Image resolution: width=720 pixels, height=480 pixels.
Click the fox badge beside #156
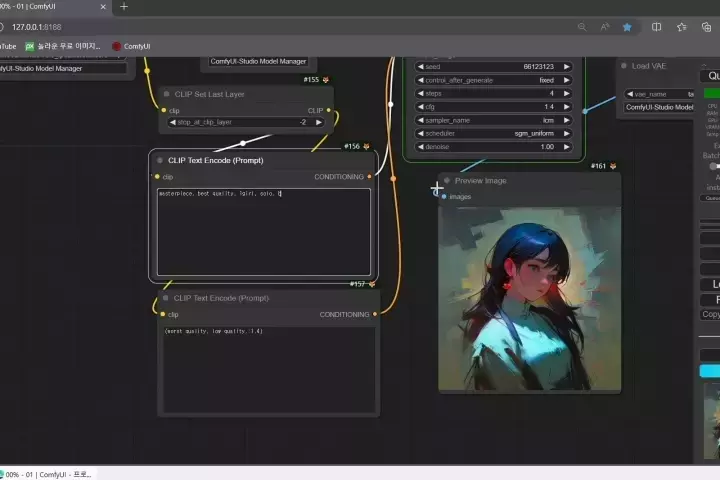point(366,147)
